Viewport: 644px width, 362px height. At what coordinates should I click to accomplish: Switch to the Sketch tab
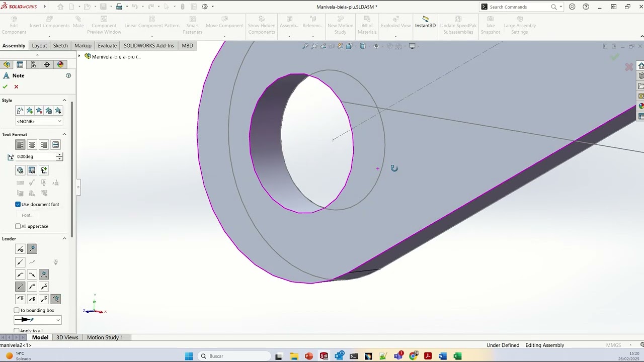(x=60, y=45)
